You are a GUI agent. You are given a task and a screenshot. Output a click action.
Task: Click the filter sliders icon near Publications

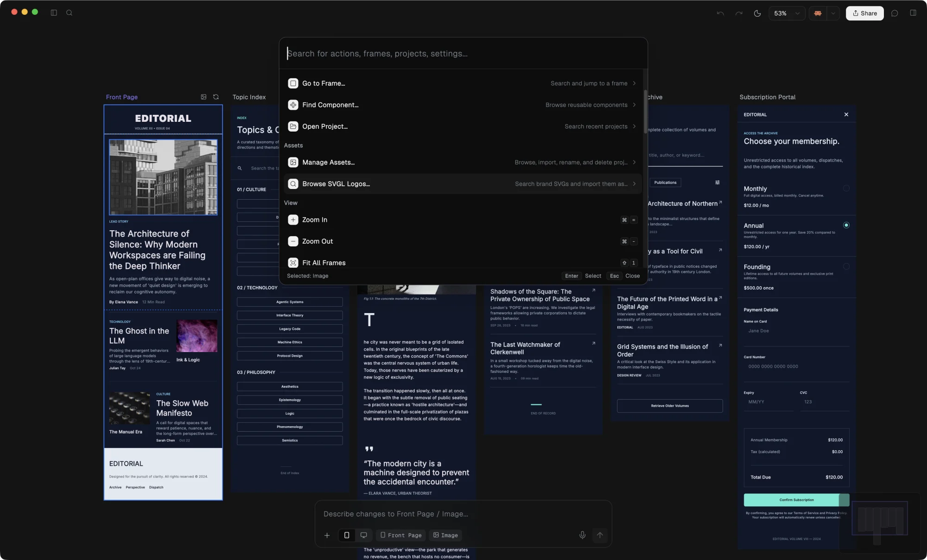(717, 182)
